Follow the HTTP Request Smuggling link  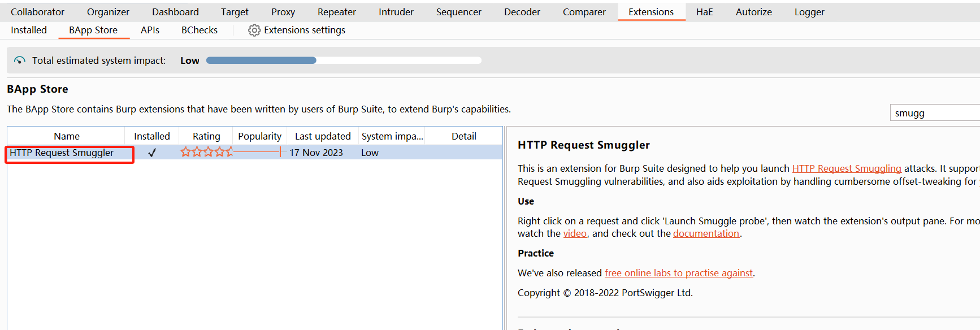[847, 168]
